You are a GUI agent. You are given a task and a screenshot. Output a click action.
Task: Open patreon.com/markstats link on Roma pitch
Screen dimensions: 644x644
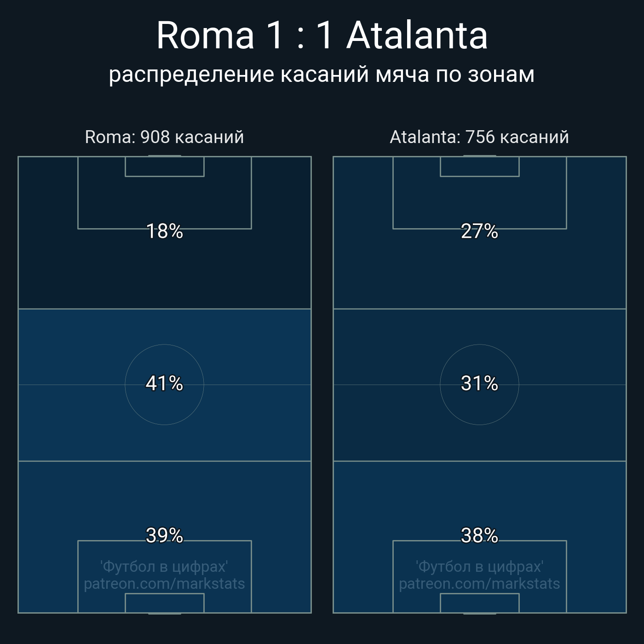pos(164,584)
